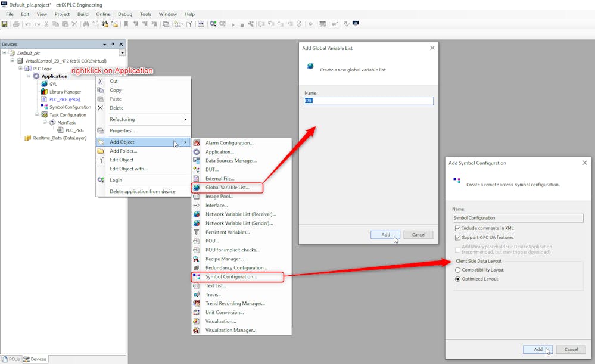Click the Trend Recording Manager icon

pyautogui.click(x=196, y=303)
